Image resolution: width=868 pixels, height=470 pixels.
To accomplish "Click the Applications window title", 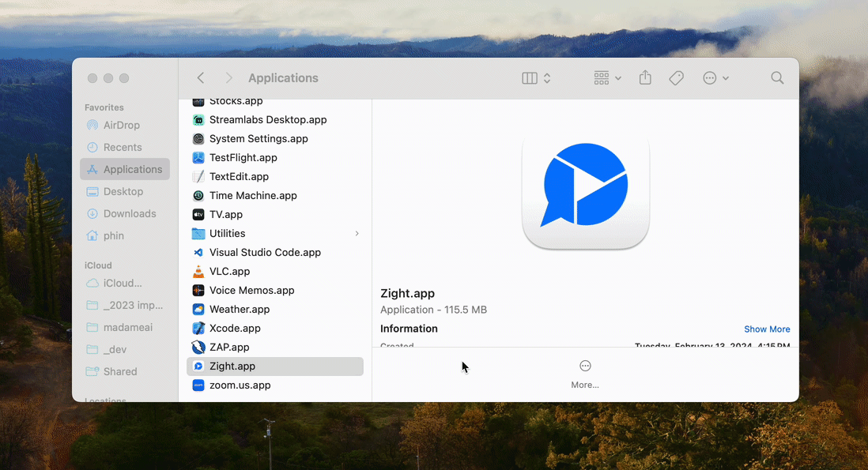I will 283,78.
